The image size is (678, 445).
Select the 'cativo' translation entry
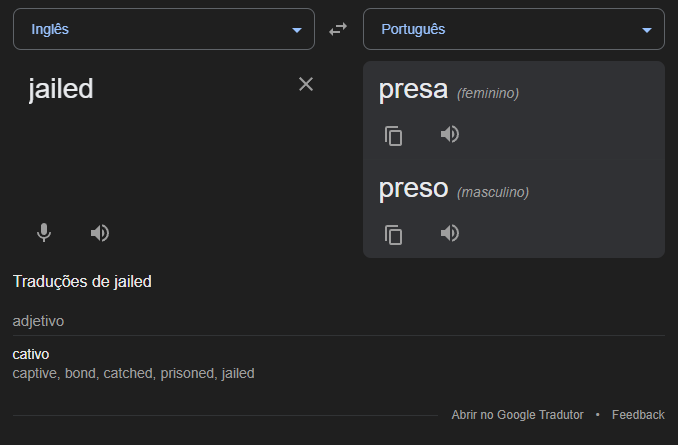pyautogui.click(x=31, y=354)
